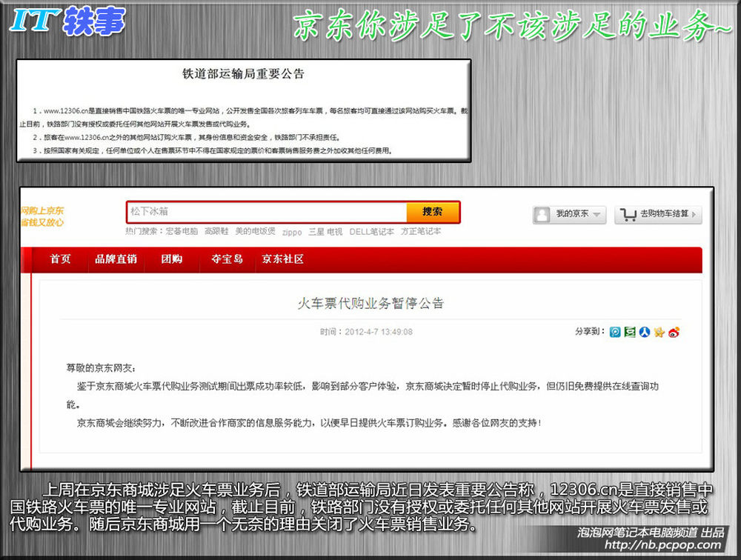Screen dimensions: 741x560
Task: Click the greeting 尊敬的京东网友
Action: pyautogui.click(x=101, y=368)
